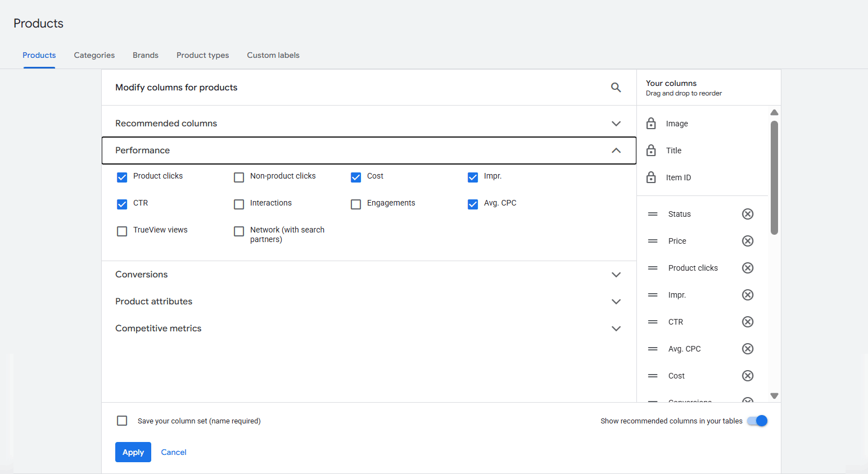Click the Status entry in Your columns

click(x=680, y=214)
